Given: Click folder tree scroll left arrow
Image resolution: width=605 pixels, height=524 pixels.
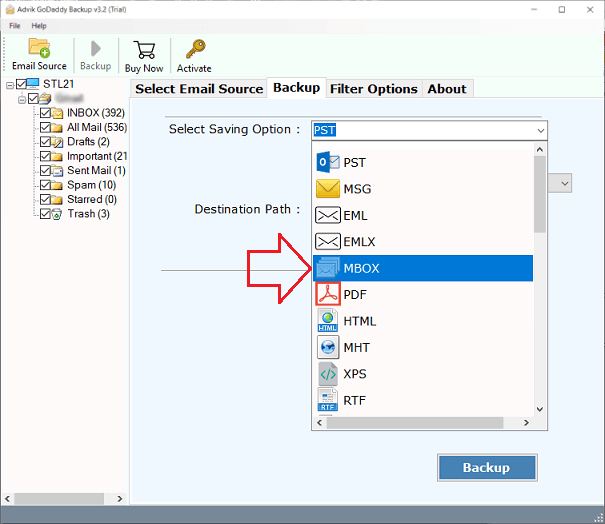Looking at the screenshot, I should [7, 499].
